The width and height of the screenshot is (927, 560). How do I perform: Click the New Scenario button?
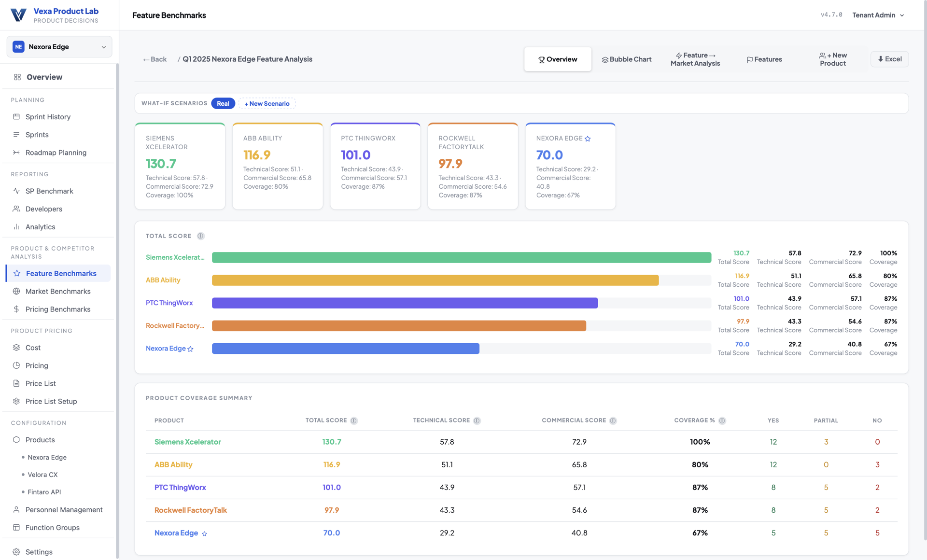coord(267,103)
